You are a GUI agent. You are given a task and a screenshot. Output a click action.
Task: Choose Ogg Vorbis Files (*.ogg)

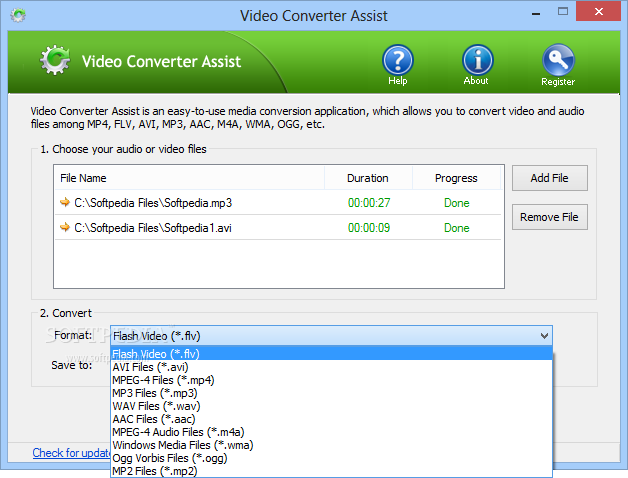point(331,458)
